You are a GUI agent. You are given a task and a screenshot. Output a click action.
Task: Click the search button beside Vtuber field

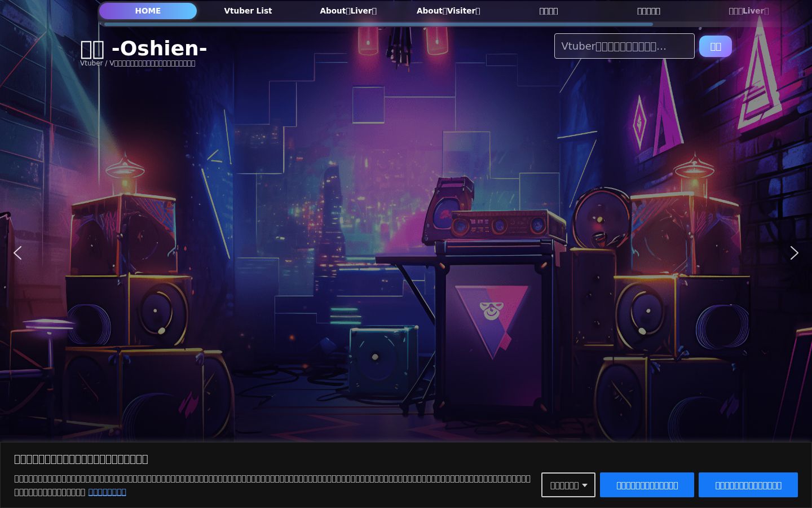pyautogui.click(x=716, y=46)
